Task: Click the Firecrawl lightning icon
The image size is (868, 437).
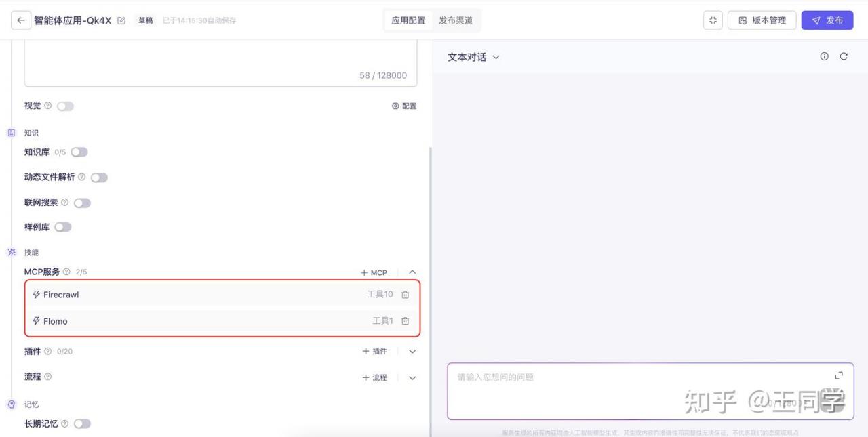Action: (37, 295)
